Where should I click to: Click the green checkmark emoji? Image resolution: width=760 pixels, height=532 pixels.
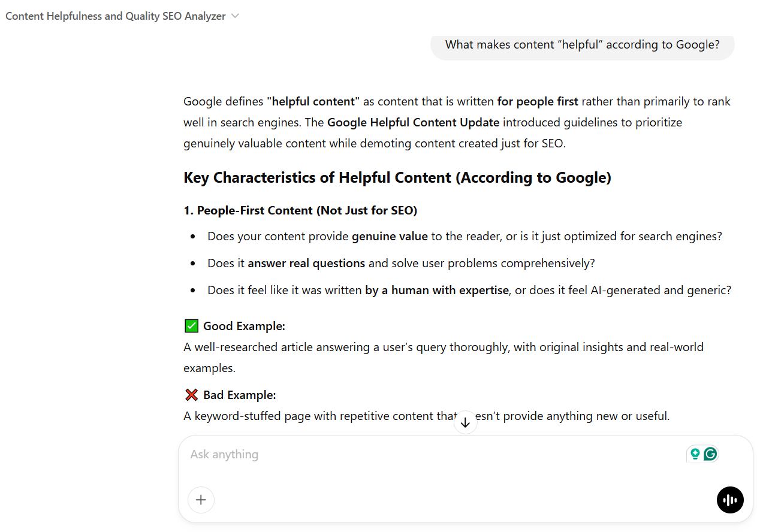tap(191, 326)
